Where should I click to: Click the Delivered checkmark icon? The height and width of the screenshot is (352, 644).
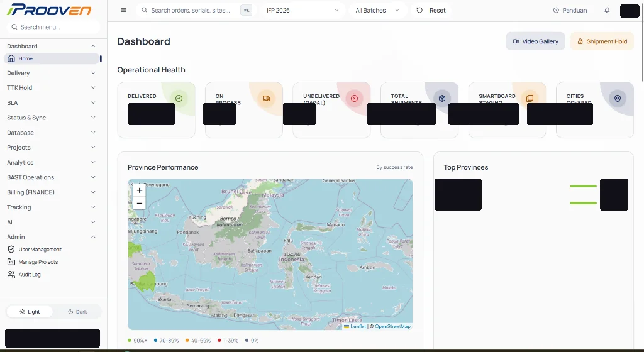click(179, 98)
